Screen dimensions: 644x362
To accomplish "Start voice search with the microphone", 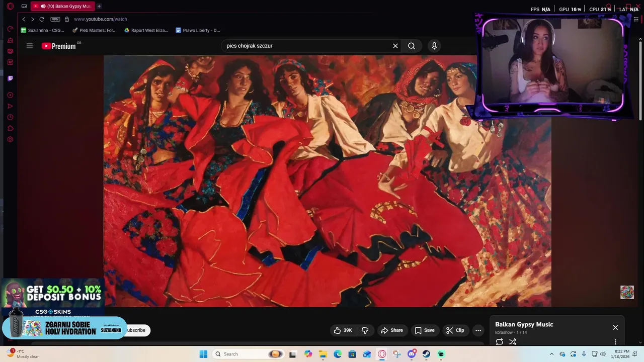I will click(x=434, y=46).
